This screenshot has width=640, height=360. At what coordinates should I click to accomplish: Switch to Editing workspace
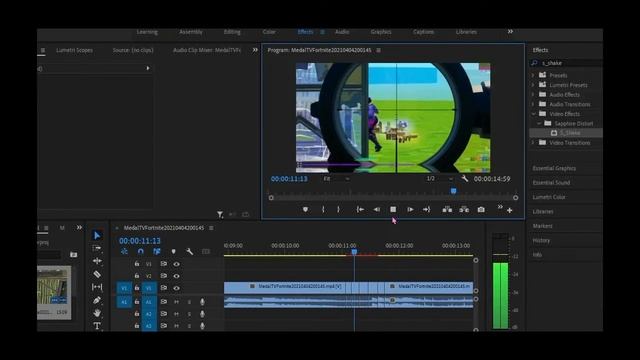tap(232, 32)
